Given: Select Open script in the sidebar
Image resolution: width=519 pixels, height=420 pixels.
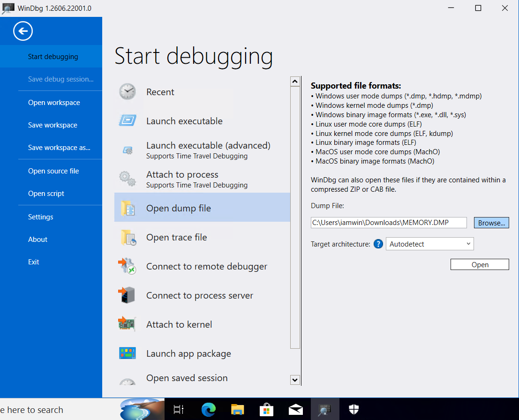Looking at the screenshot, I should coord(46,194).
